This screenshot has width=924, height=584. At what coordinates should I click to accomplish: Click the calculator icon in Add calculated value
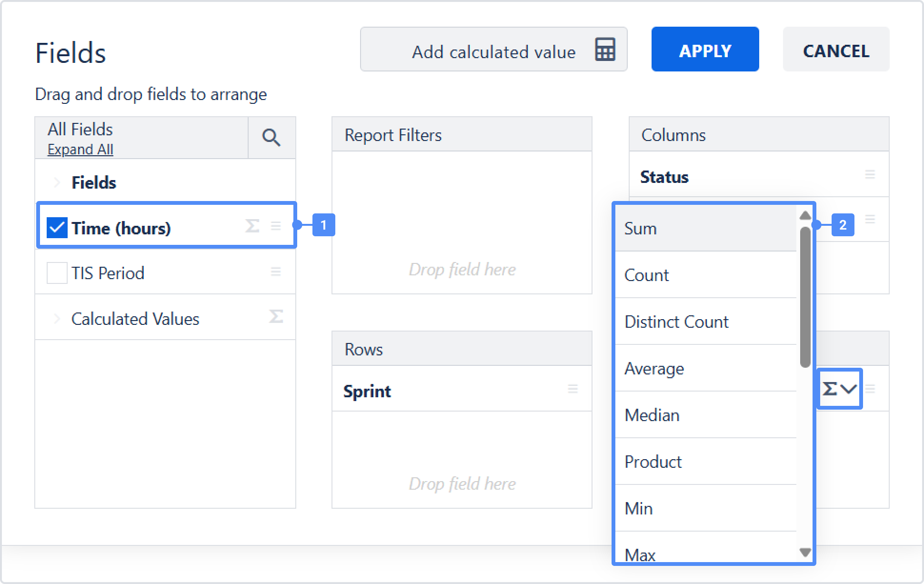(605, 50)
